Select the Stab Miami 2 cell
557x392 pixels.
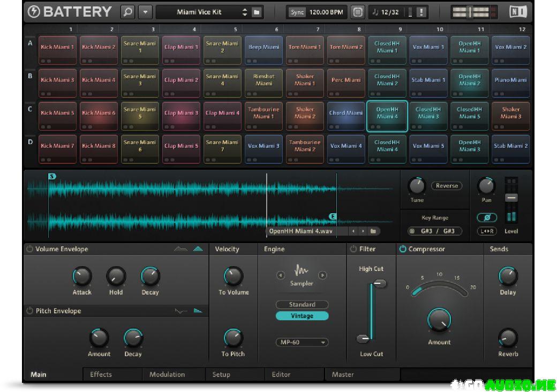tap(511, 149)
